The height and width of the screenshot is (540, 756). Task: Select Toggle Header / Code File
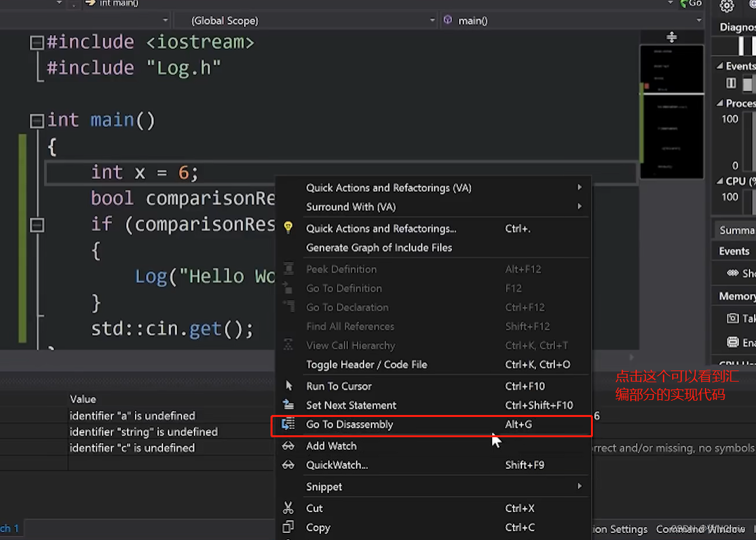tap(366, 365)
